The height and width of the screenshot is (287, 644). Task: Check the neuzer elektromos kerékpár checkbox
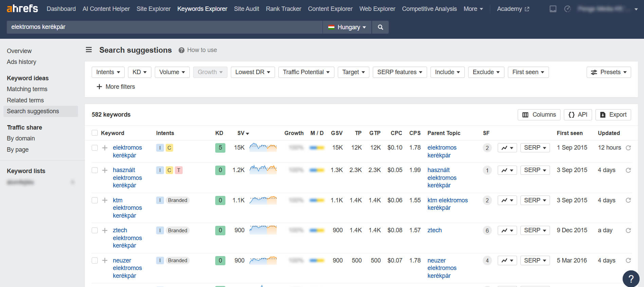tap(95, 260)
